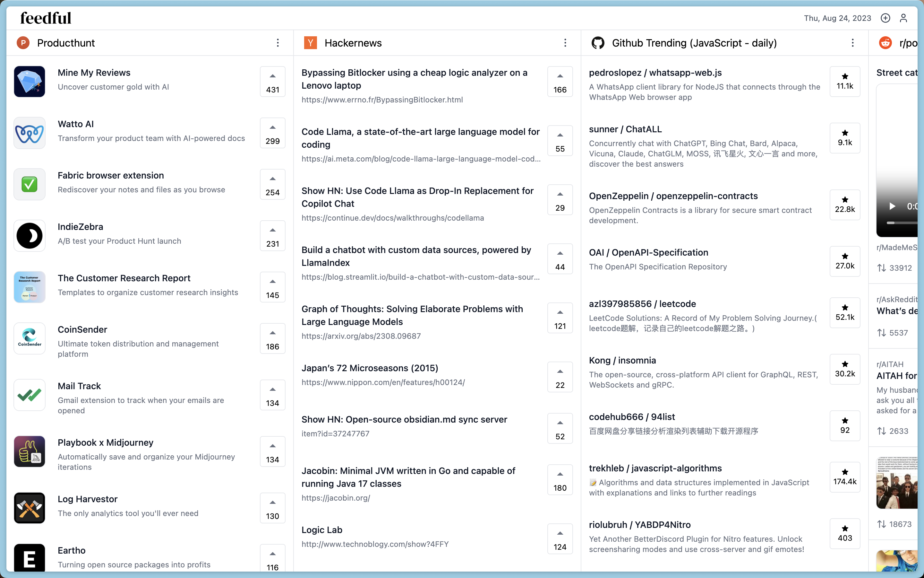Image resolution: width=924 pixels, height=578 pixels.
Task: Upvote Bypassing Bitlocker story 166 points
Action: [x=560, y=82]
